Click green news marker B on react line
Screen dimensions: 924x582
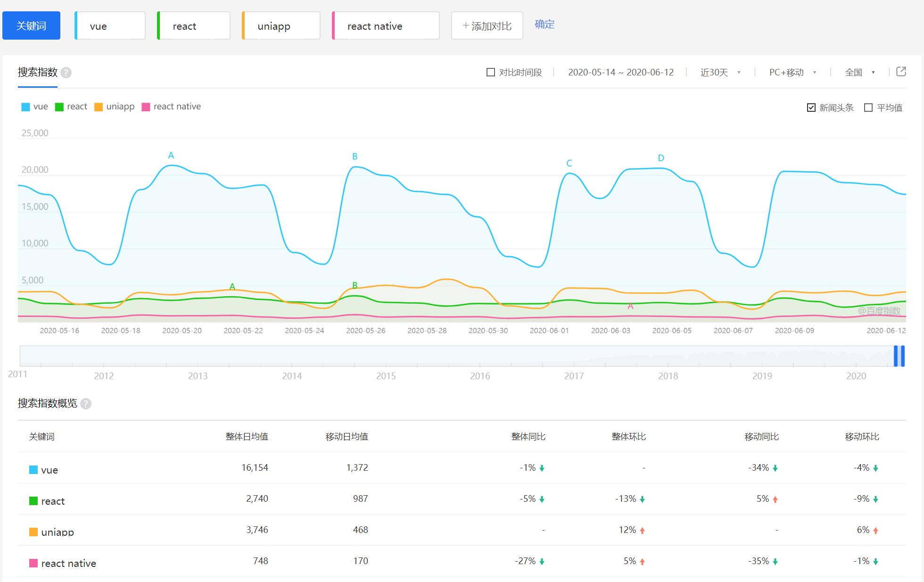pyautogui.click(x=355, y=285)
